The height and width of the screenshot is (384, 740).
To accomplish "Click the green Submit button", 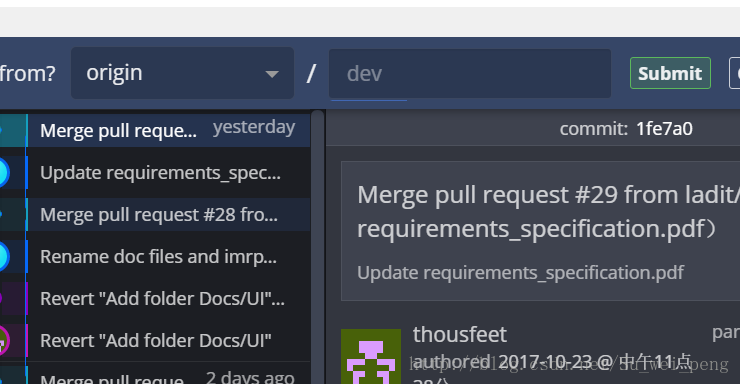I will click(670, 73).
